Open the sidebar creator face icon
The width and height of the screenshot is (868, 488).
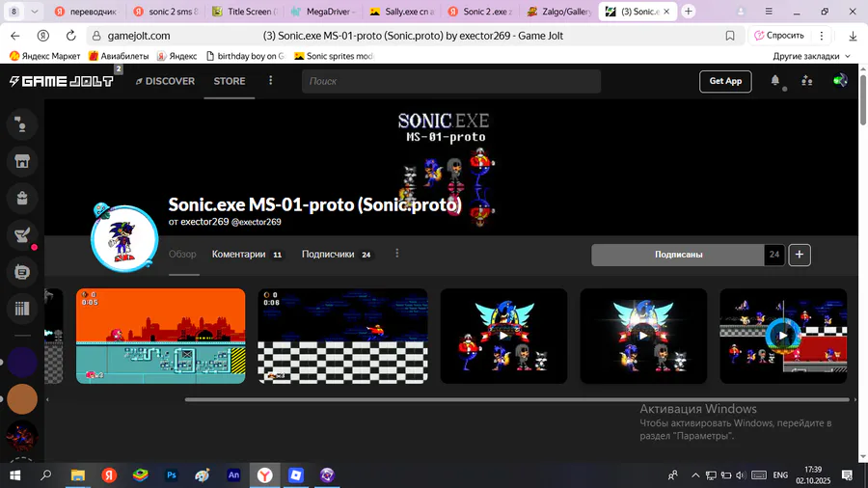click(x=22, y=272)
